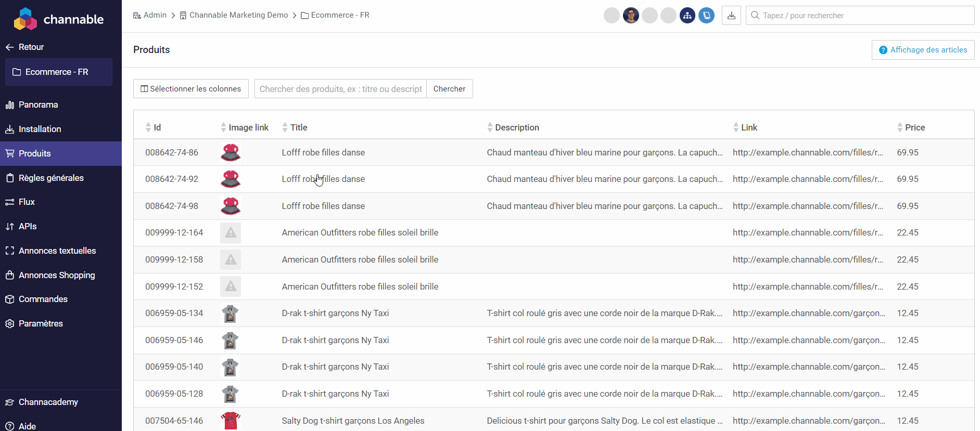
Task: Open t-shirt thumbnail for 006959-05-146
Action: [x=231, y=340]
